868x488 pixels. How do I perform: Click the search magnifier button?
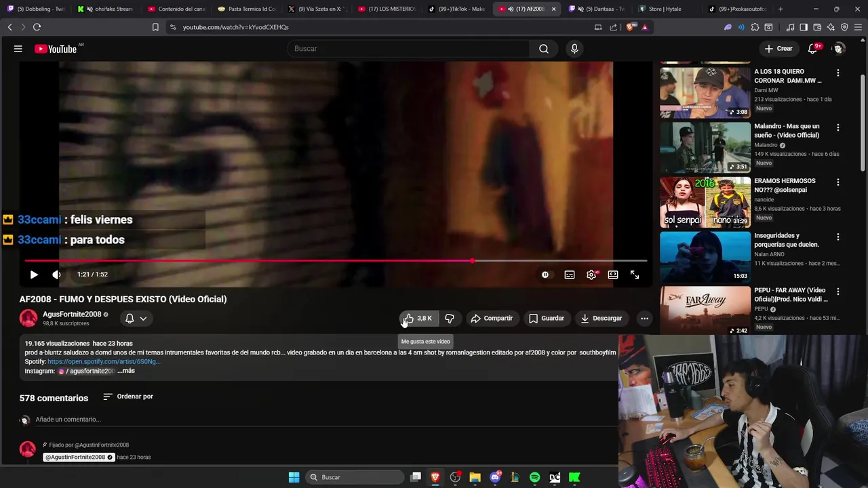544,49
